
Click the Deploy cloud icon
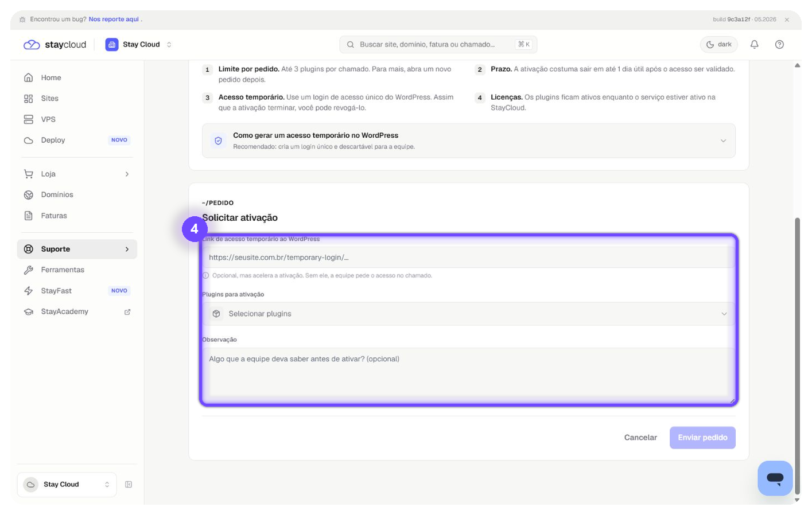tap(29, 140)
